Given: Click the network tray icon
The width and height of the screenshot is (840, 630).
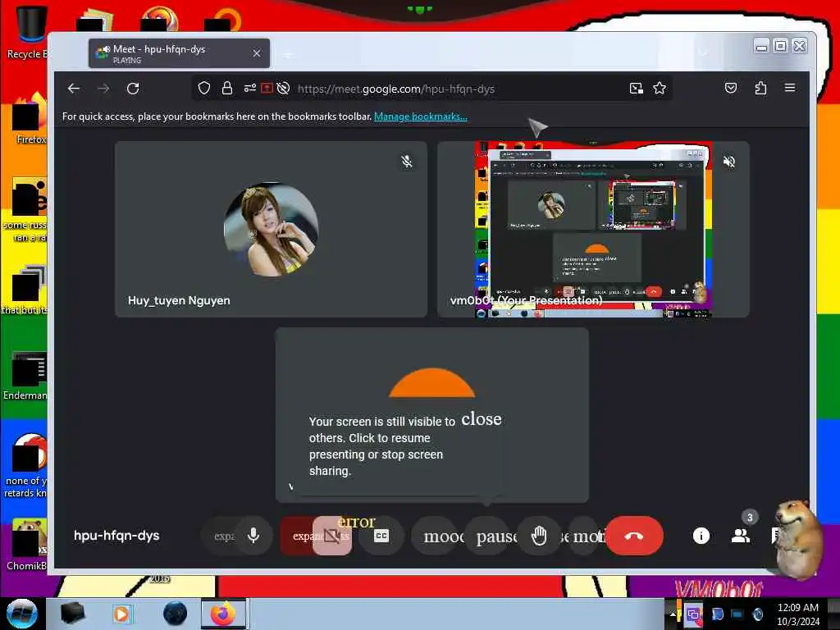Looking at the screenshot, I should [737, 614].
